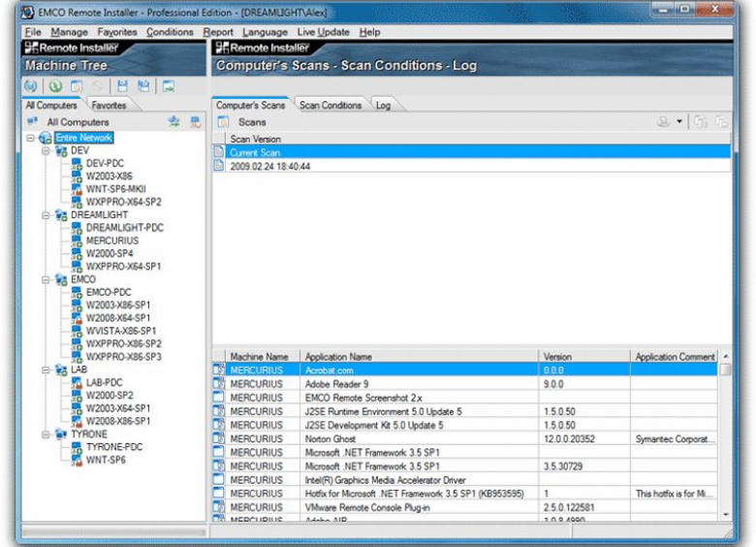The image size is (756, 547).
Task: Select the Computer's Scans tab
Action: tap(250, 105)
